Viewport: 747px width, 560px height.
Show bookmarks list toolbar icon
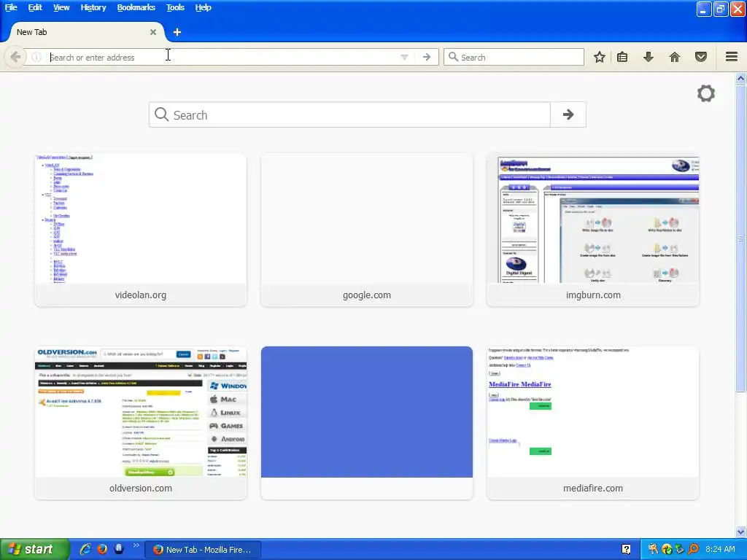click(622, 57)
